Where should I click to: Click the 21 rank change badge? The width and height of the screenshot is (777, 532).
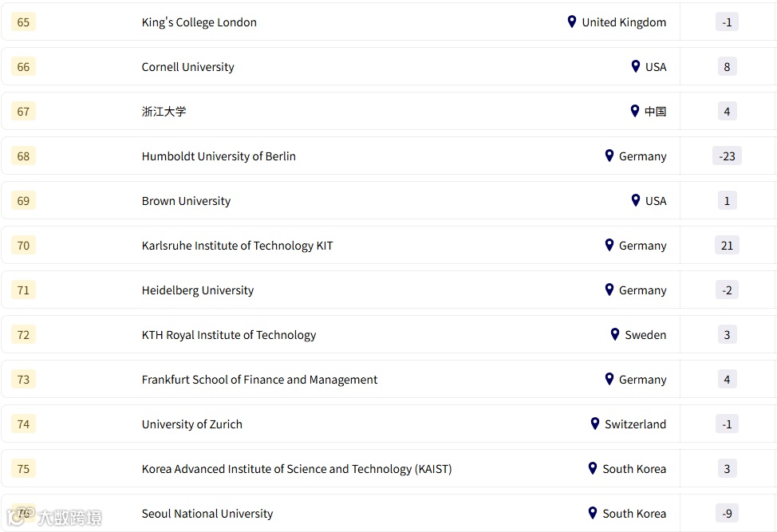727,246
